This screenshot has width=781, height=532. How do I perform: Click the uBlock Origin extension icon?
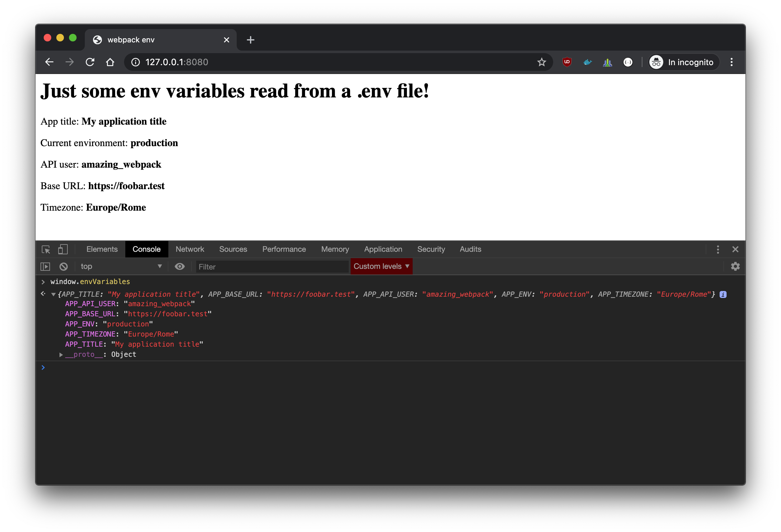pos(567,62)
